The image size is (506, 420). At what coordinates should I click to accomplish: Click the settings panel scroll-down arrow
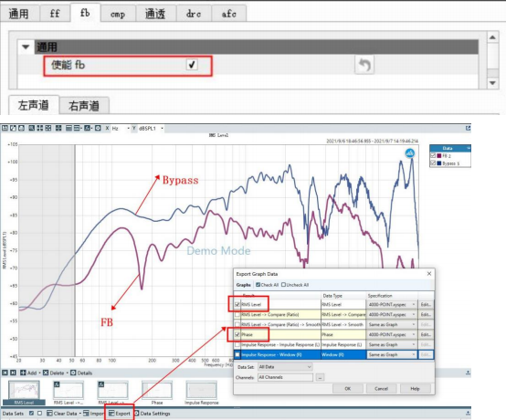tap(492, 83)
